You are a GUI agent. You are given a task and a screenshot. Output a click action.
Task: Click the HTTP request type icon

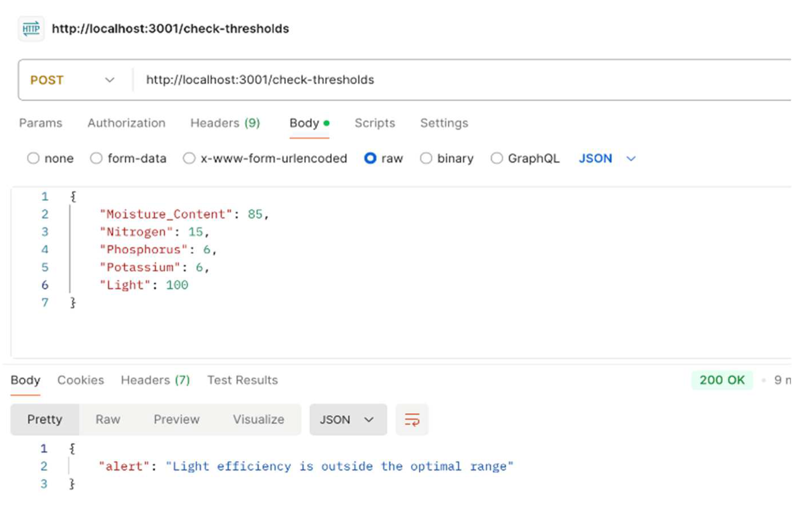31,29
